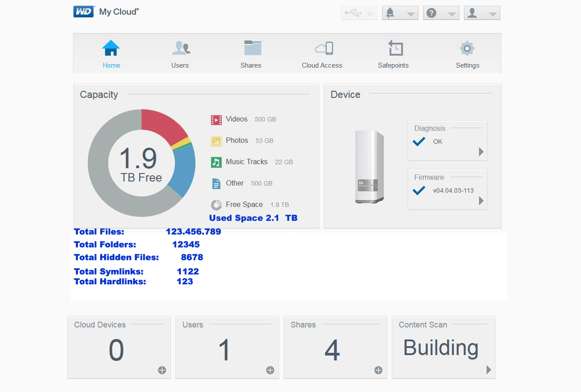Image resolution: width=581 pixels, height=392 pixels.
Task: Click the Device panel heading
Action: 345,95
